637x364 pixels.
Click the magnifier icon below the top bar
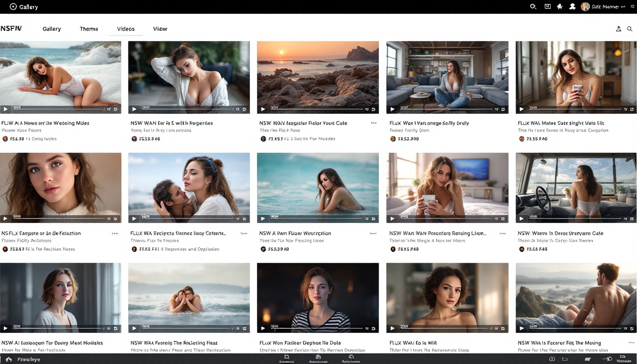[630, 29]
